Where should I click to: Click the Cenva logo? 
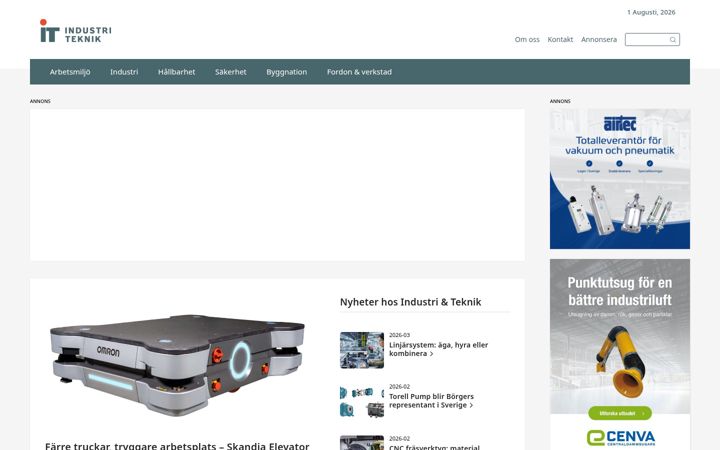point(620,438)
